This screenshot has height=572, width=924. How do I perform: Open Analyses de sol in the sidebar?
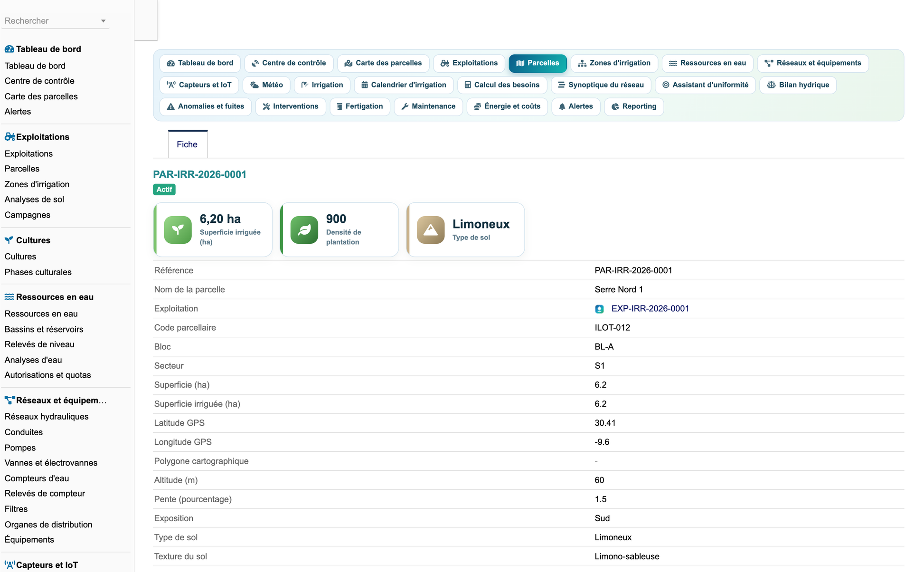coord(34,200)
